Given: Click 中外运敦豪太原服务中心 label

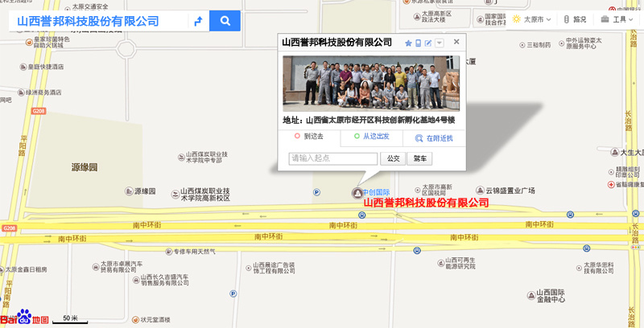Looking at the screenshot, I should coord(584,43).
